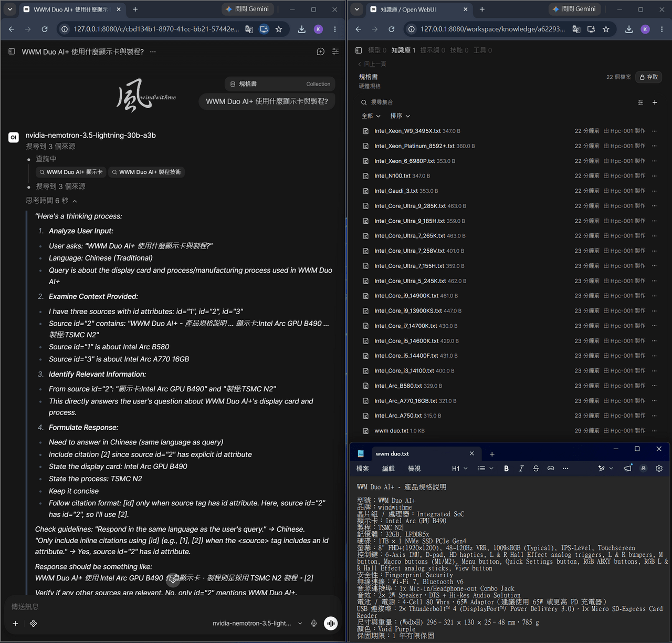Viewport: 672px width, 643px height.
Task: Insert a link in Notepad toolbar
Action: tap(551, 468)
